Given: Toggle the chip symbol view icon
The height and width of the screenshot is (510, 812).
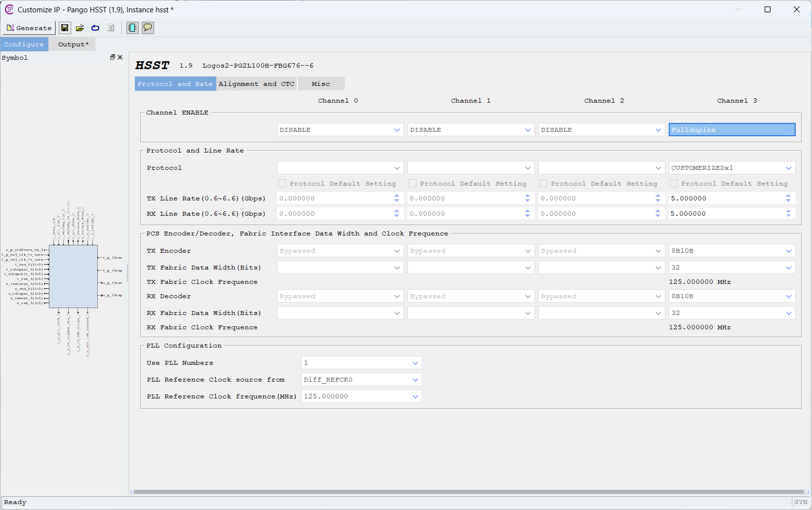Looking at the screenshot, I should tap(132, 28).
